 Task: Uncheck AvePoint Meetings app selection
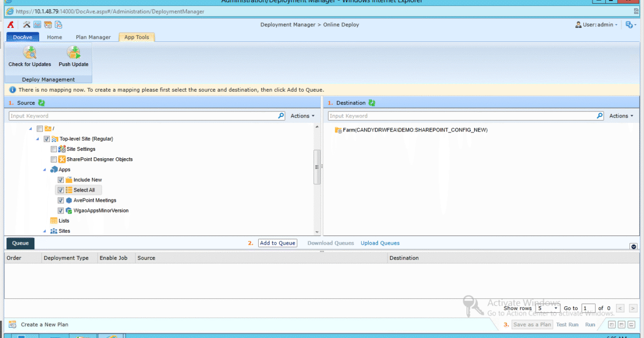click(61, 200)
